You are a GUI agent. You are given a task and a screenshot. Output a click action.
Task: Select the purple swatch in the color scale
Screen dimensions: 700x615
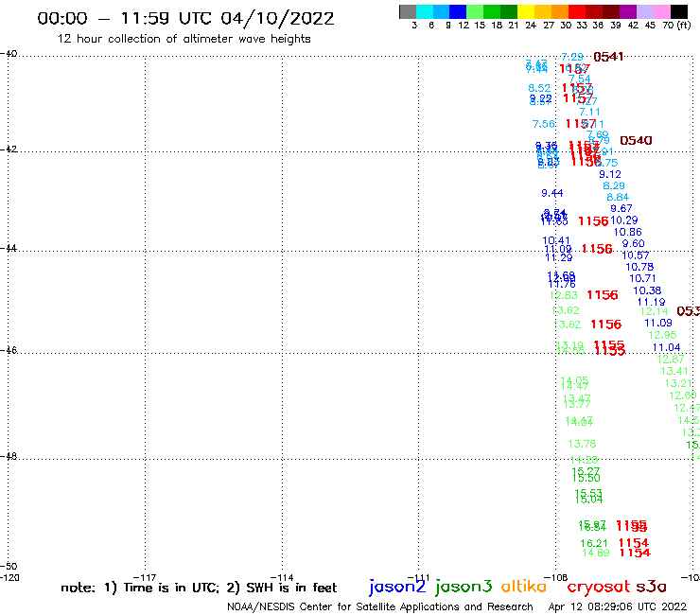tap(628, 11)
